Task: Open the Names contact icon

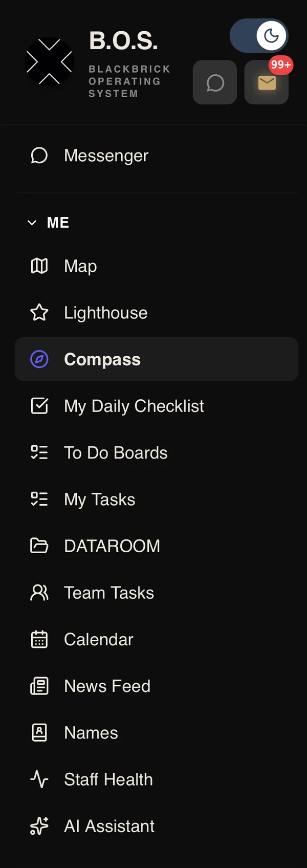Action: tap(39, 732)
